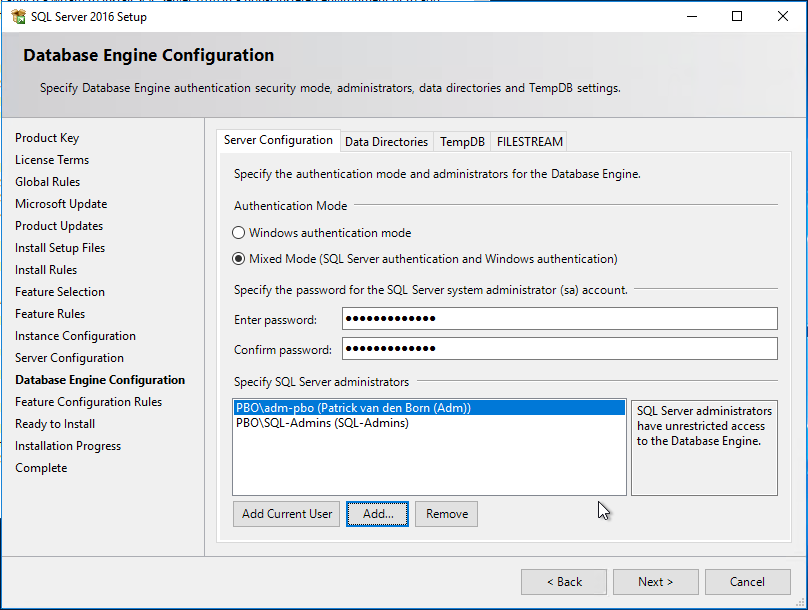
Task: Click the Confirm password field
Action: [560, 349]
